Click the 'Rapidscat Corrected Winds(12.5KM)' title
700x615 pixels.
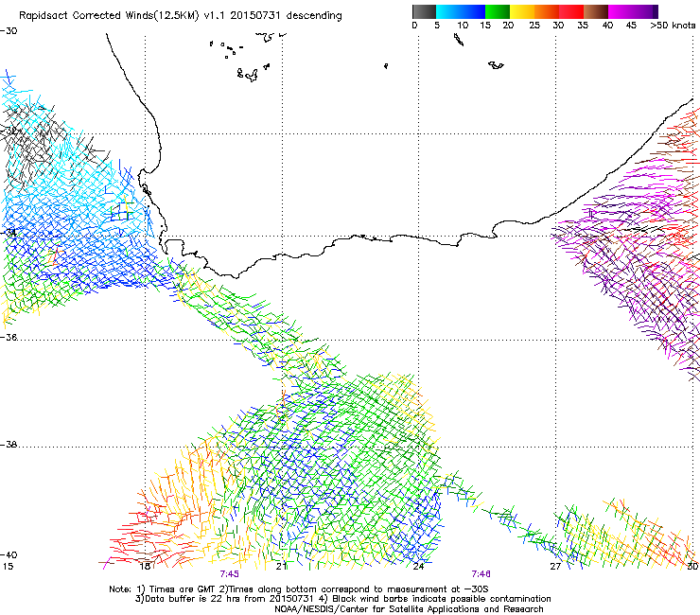pos(110,16)
